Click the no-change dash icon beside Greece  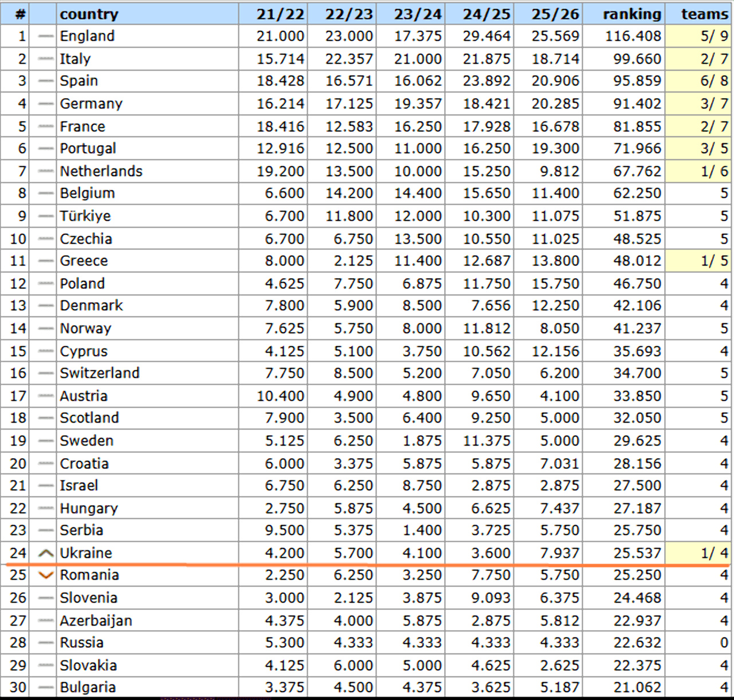(x=45, y=261)
